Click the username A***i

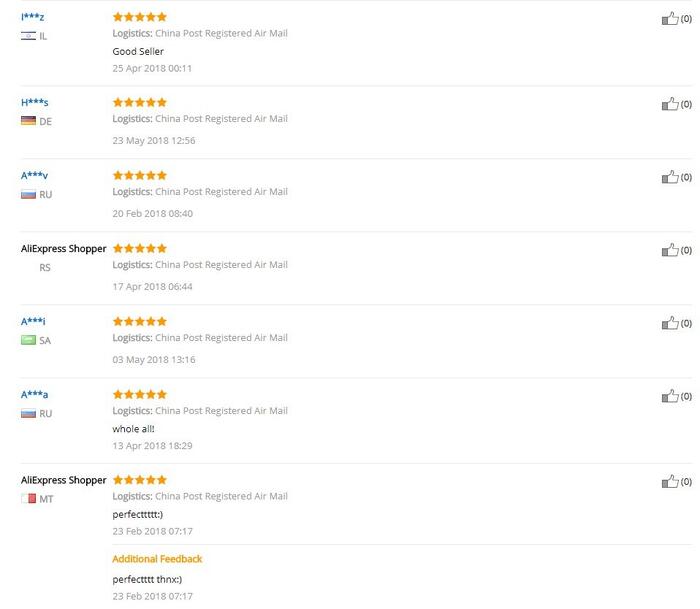[x=33, y=322]
